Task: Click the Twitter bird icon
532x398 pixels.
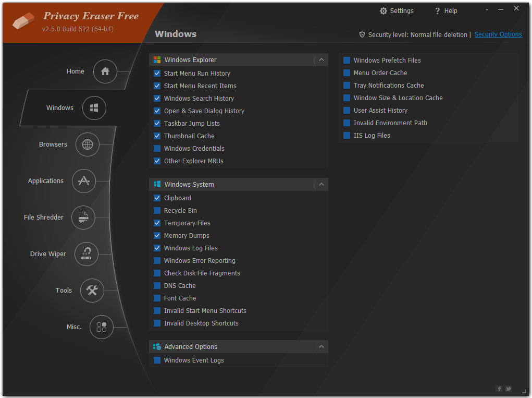Action: tap(508, 389)
